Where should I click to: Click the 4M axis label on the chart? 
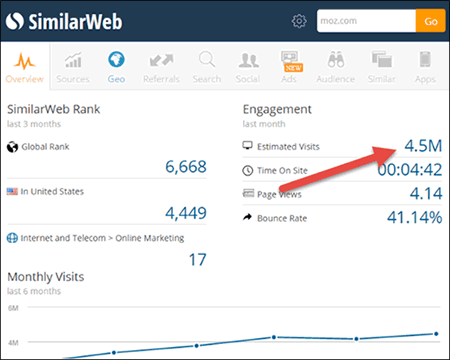coord(13,343)
